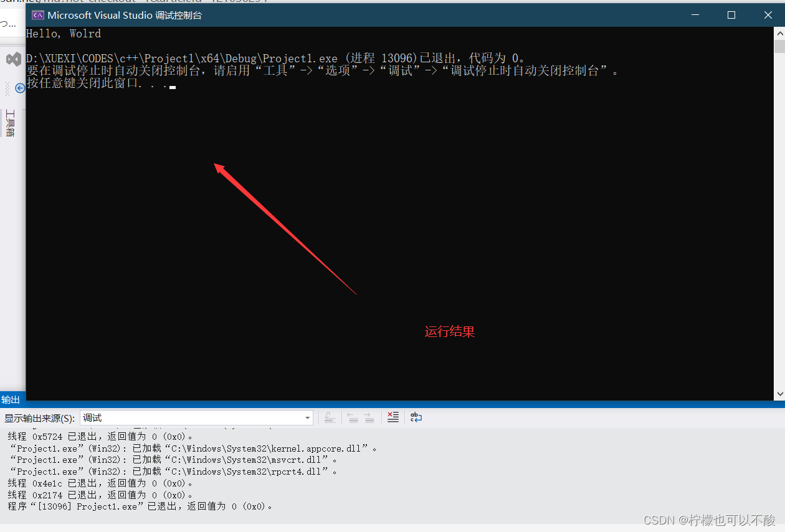The height and width of the screenshot is (532, 785).
Task: Click the Clear All output icon
Action: pyautogui.click(x=393, y=417)
